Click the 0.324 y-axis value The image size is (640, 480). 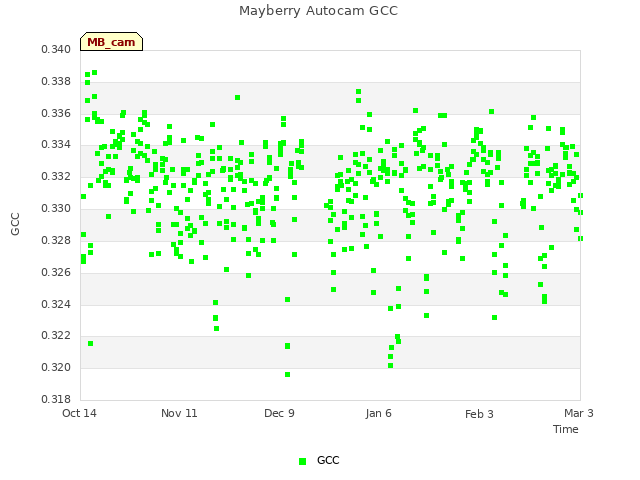point(56,304)
